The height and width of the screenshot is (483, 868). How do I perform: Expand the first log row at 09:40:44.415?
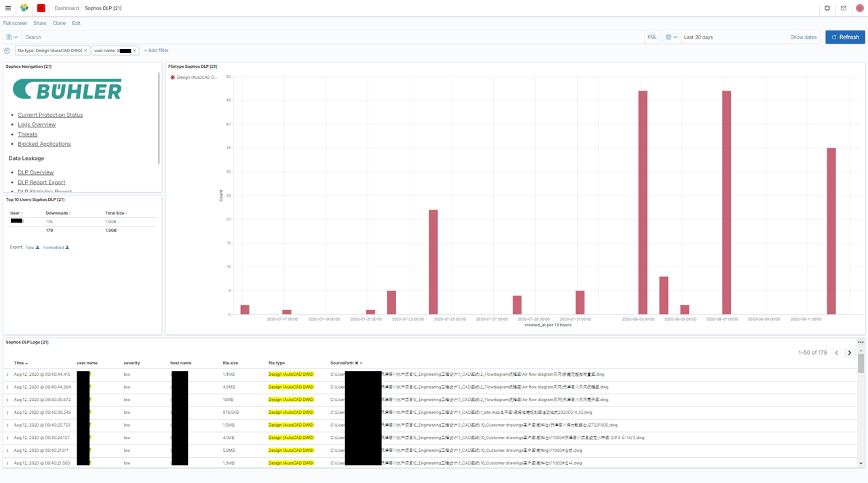7,374
